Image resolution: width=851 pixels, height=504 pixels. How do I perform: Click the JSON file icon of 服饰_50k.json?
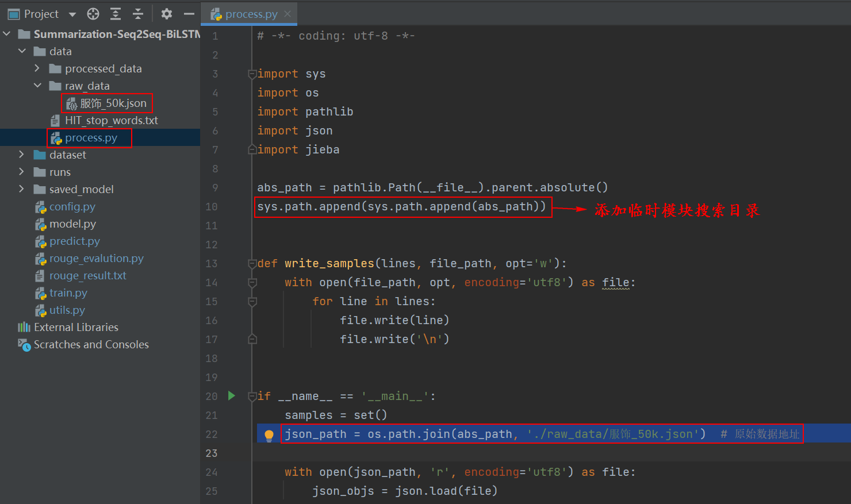(x=71, y=103)
